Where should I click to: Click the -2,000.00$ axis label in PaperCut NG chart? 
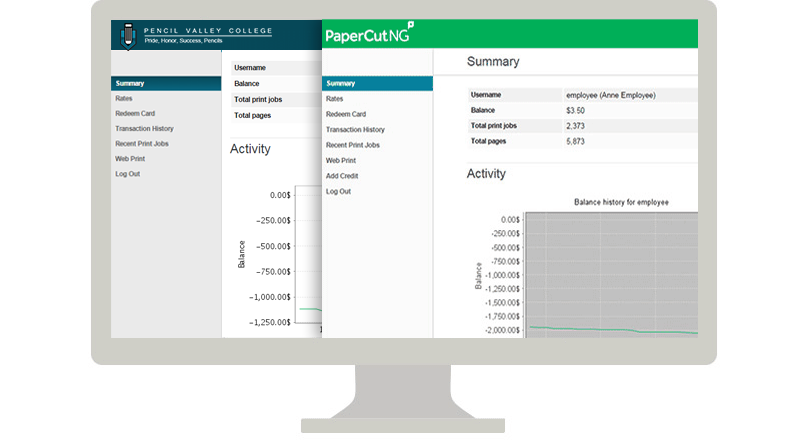502,330
